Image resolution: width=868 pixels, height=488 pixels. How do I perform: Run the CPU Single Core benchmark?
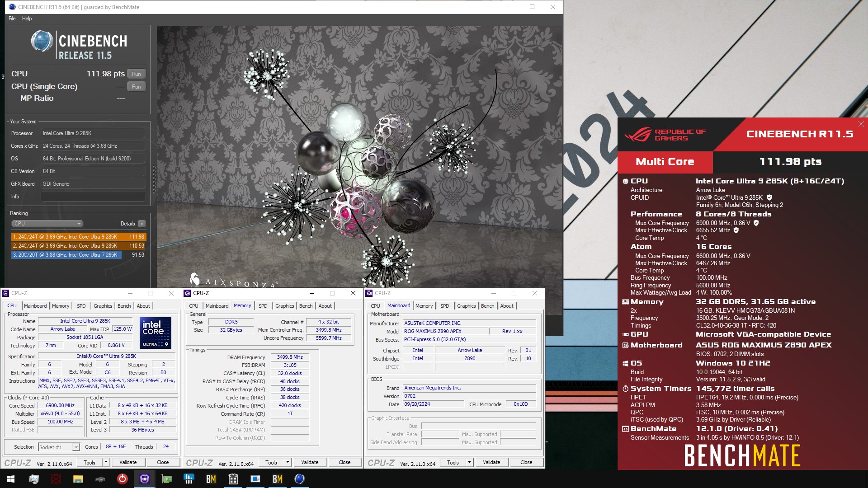pyautogui.click(x=137, y=87)
